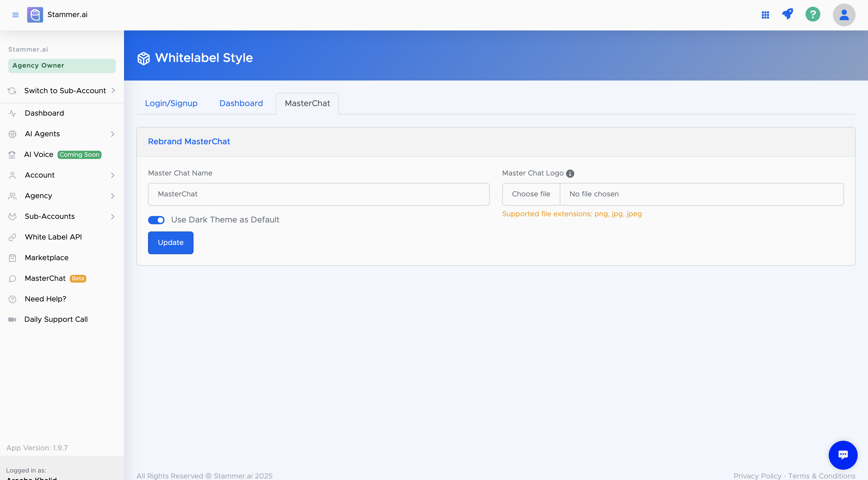Image resolution: width=868 pixels, height=480 pixels.
Task: Expand the Agency submenu chevron
Action: point(113,196)
